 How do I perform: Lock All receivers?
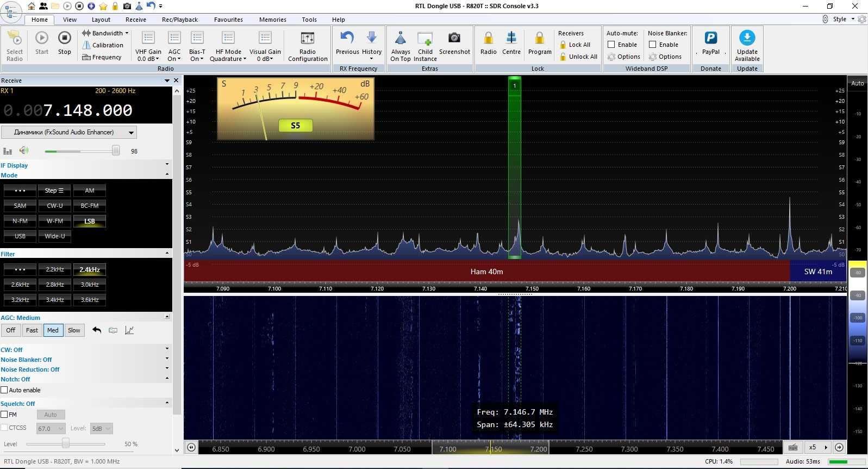click(x=575, y=45)
